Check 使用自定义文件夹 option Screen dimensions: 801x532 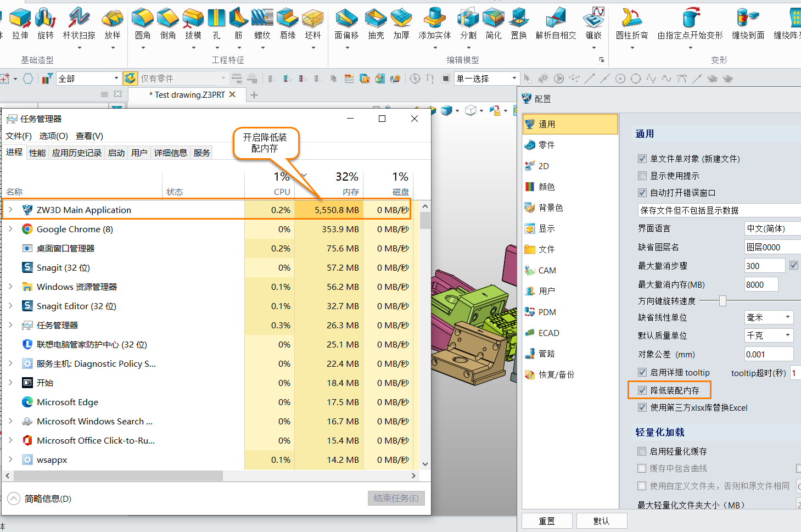click(642, 486)
